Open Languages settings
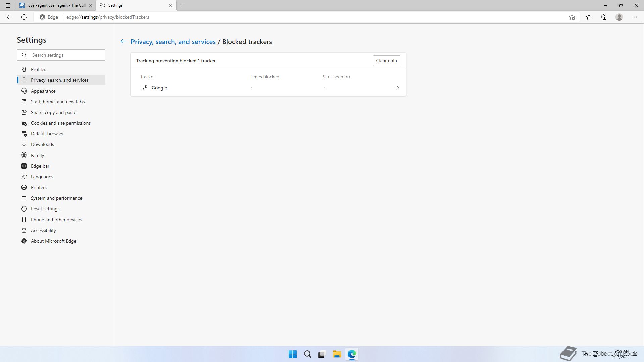Screen dimensions: 644x362 61,177
